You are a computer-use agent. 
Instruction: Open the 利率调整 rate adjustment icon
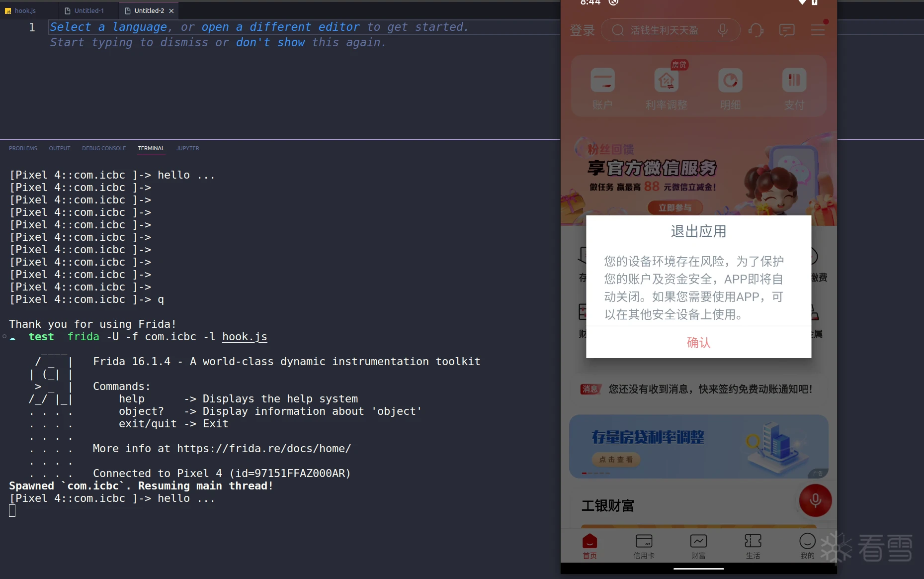pos(667,89)
